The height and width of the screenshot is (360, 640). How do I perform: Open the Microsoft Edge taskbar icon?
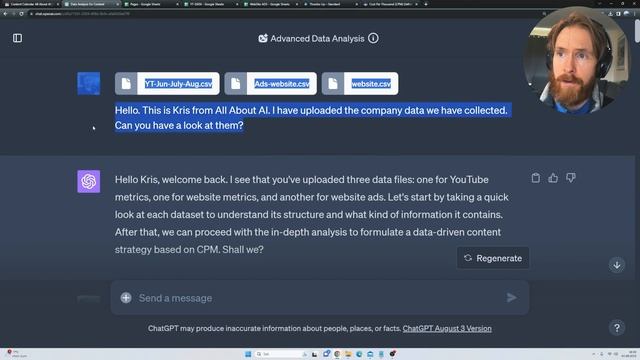(359, 354)
